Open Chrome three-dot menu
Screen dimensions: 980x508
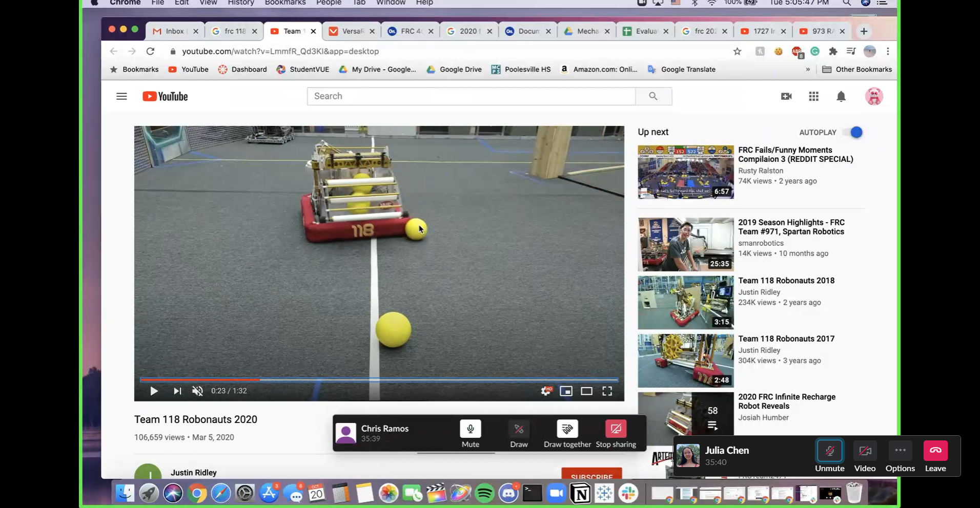(x=888, y=51)
